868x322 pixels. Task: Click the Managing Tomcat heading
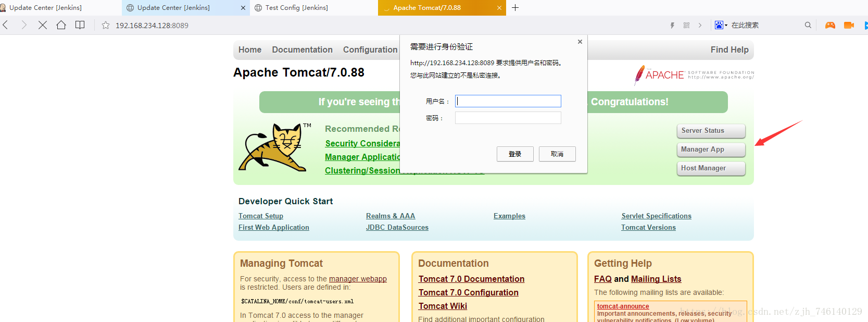click(x=281, y=263)
